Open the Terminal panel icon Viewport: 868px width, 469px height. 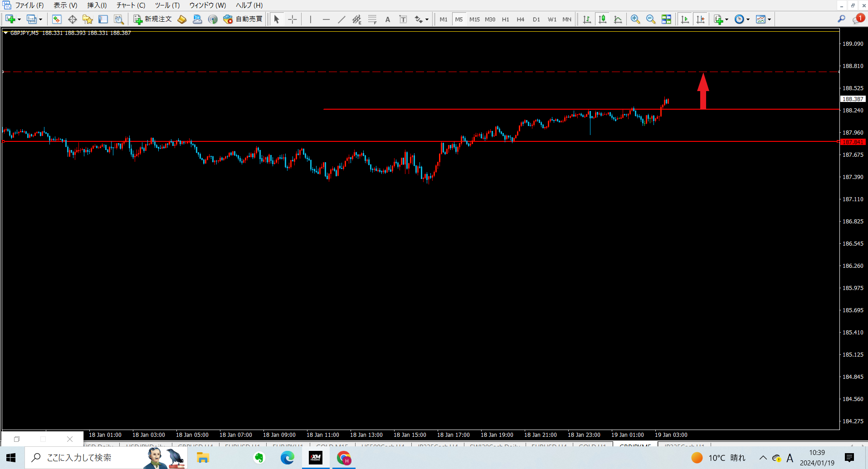pyautogui.click(x=103, y=19)
